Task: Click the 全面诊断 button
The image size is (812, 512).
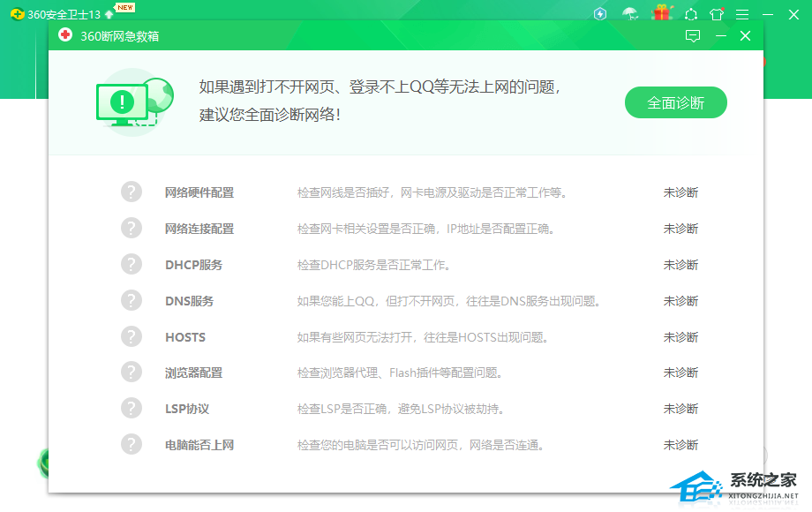Action: [675, 102]
